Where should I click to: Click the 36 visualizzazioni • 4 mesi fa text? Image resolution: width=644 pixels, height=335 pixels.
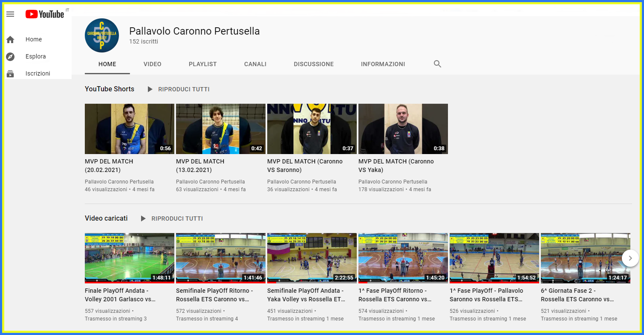[x=302, y=189]
